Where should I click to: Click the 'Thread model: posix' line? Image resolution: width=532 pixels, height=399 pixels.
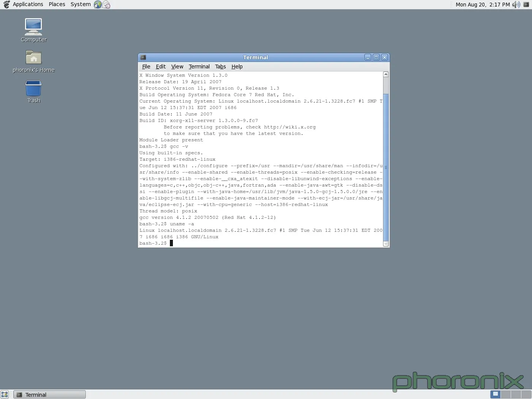click(168, 211)
